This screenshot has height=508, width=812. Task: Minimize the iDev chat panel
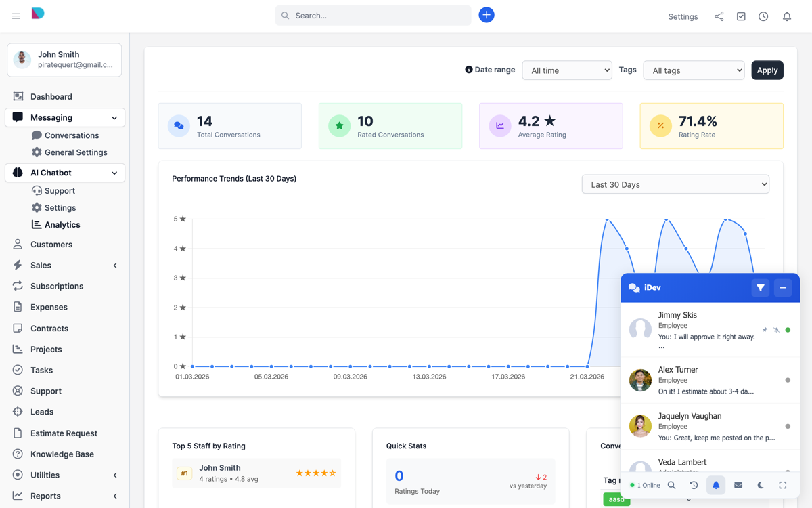click(783, 288)
